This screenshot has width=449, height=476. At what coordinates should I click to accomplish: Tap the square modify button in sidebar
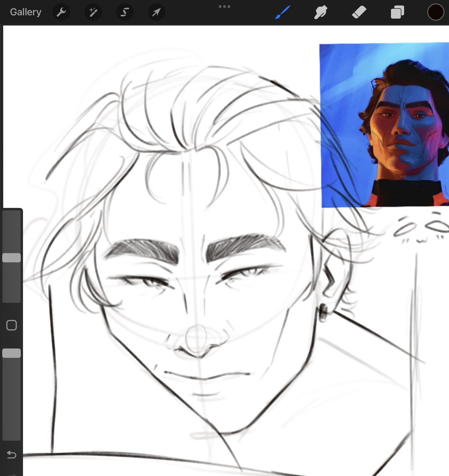pyautogui.click(x=12, y=326)
